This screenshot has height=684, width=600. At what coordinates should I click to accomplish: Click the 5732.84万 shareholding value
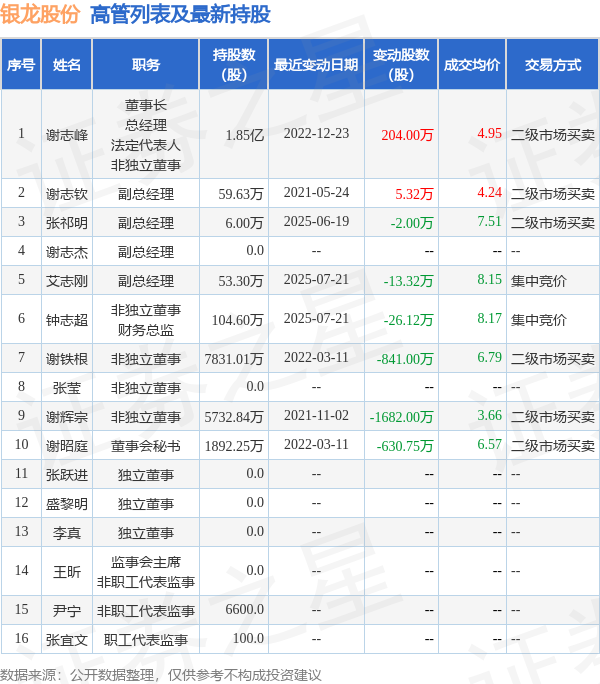[x=234, y=417]
